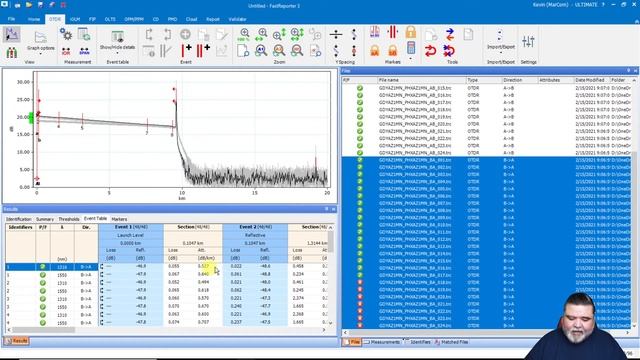Click the red-blue bidirectional loop tool
Viewport: 640px width, 360px height.
(449, 51)
